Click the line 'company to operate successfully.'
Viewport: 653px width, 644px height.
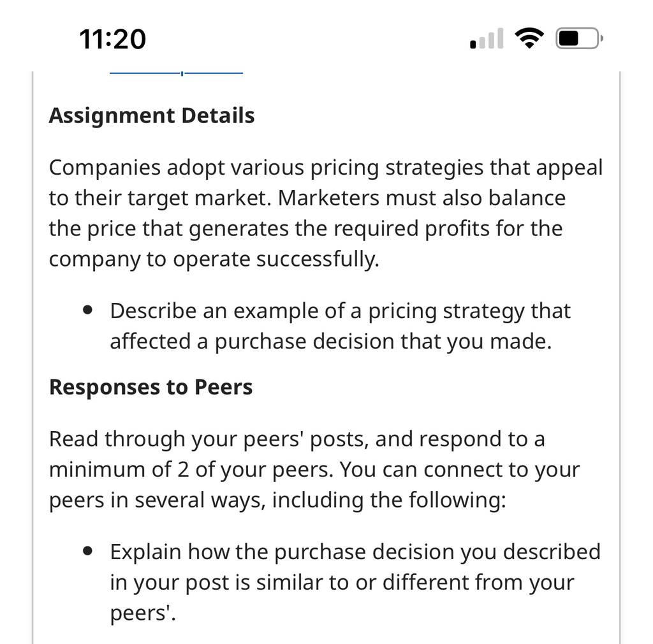click(214, 260)
